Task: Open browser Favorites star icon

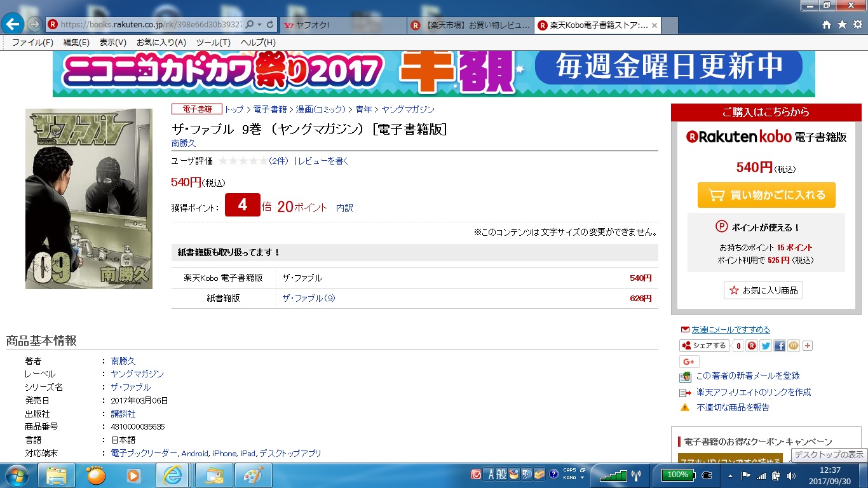Action: [842, 25]
